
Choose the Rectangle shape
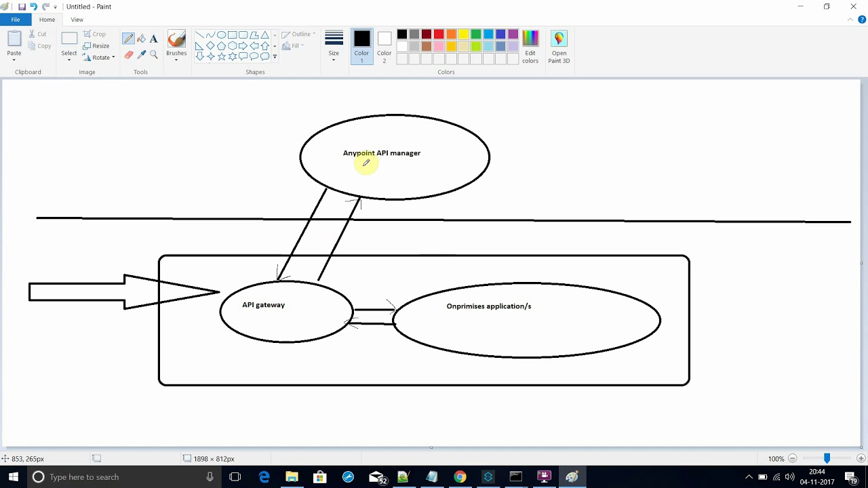[x=232, y=35]
